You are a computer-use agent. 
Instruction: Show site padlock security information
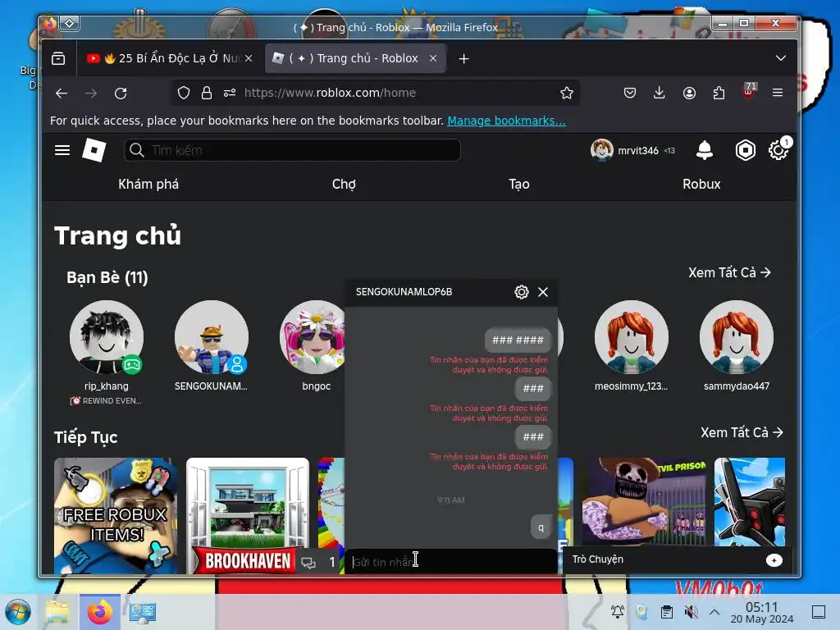click(207, 94)
